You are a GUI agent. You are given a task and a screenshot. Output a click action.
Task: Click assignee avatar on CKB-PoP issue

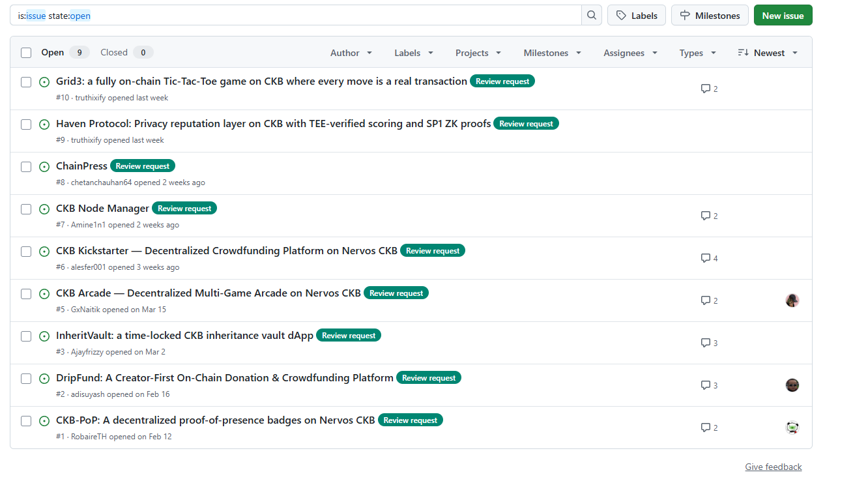tap(792, 428)
